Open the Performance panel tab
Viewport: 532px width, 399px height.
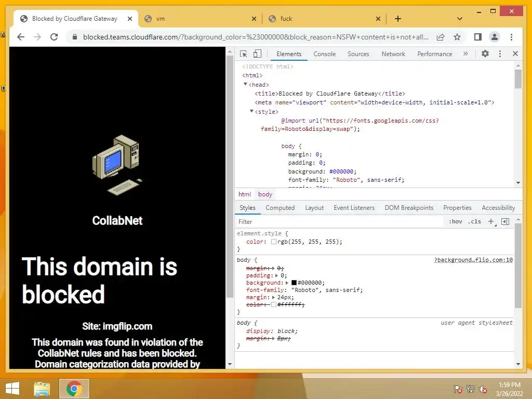coord(435,54)
